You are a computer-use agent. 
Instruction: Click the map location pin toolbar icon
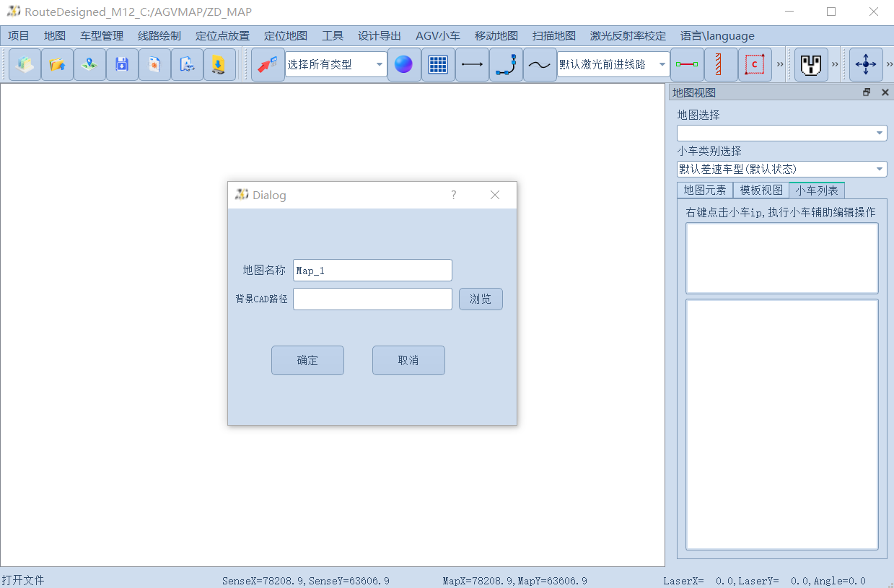coord(89,65)
